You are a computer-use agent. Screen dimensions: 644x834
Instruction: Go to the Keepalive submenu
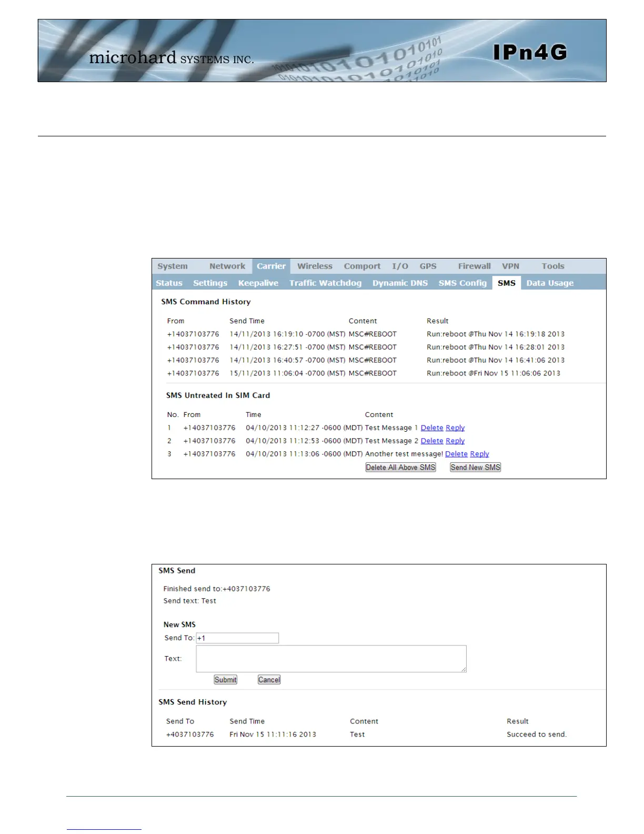point(258,283)
